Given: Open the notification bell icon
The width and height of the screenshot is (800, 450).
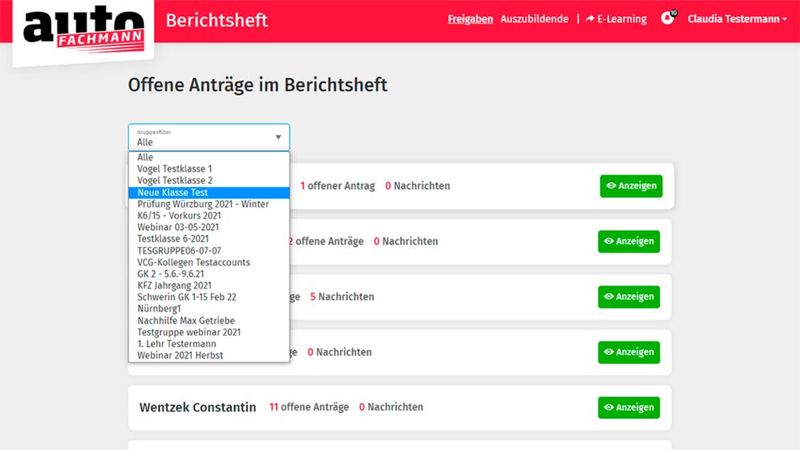Looking at the screenshot, I should (668, 18).
